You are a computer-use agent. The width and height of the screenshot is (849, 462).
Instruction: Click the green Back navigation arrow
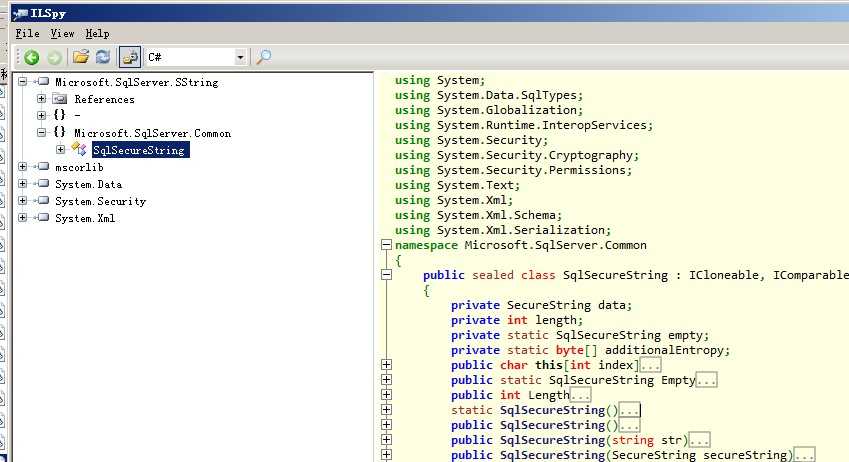[x=31, y=57]
